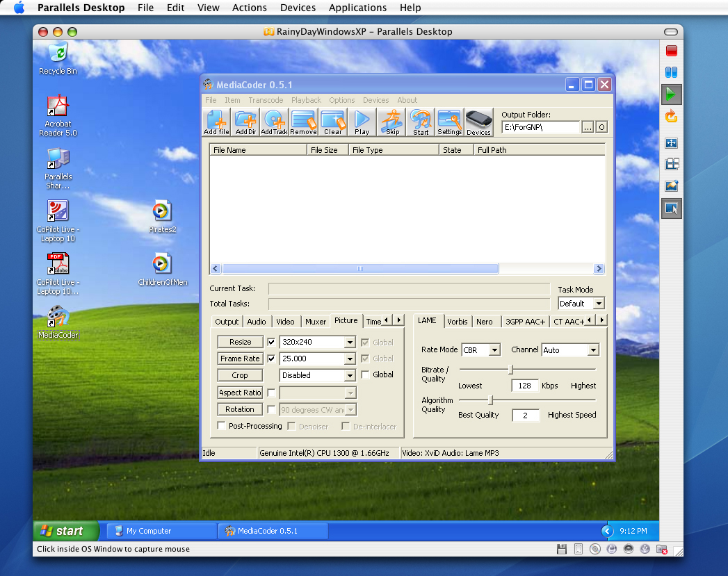Adjust the Algorithm Quality slider
728x576 pixels.
pos(490,400)
